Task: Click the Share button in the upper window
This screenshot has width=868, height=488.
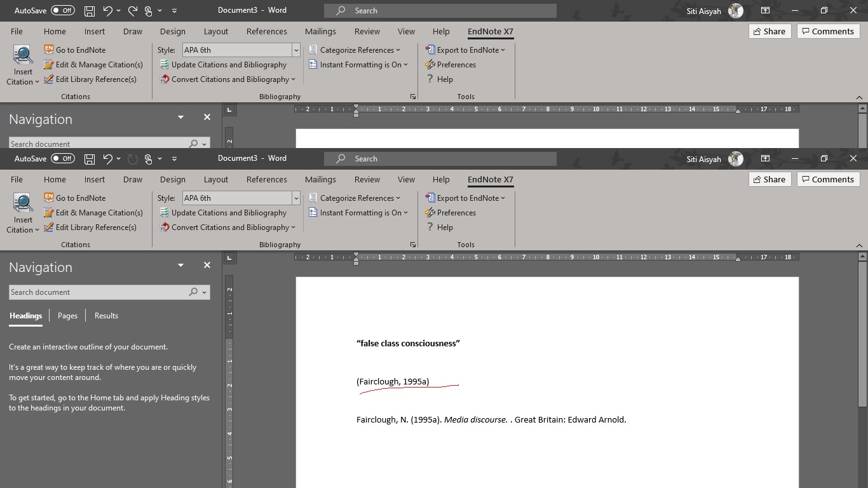Action: (770, 32)
